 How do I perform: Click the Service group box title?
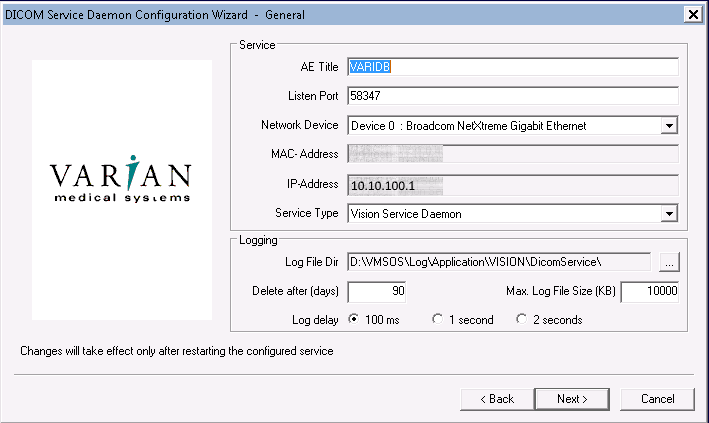(257, 45)
